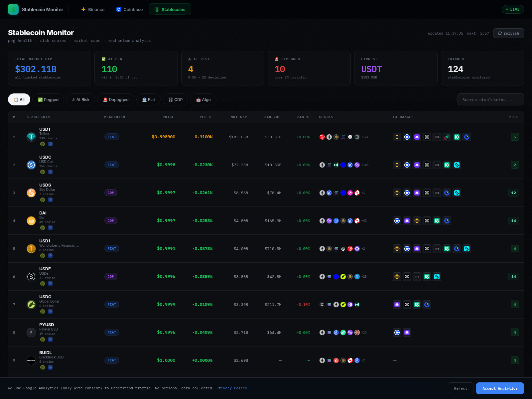Filter by At Risk stablecoins
The height and width of the screenshot is (399, 532).
click(x=80, y=99)
